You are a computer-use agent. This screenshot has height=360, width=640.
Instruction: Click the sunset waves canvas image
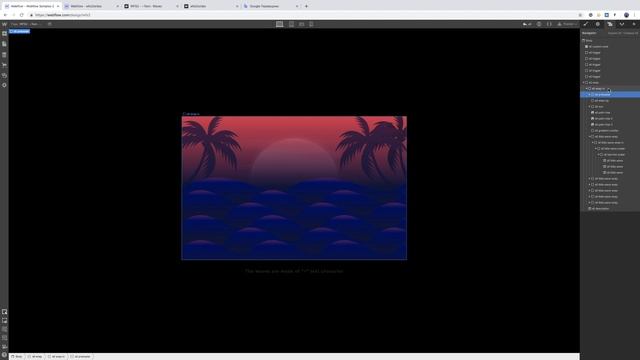click(294, 188)
